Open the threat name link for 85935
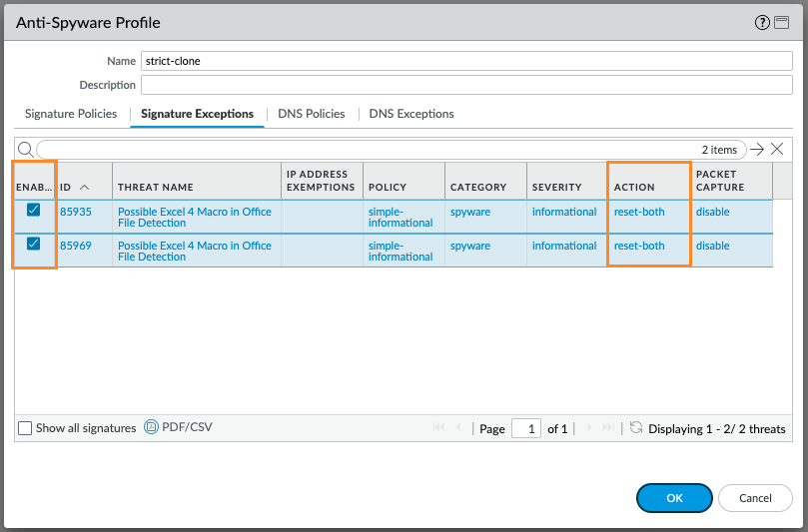The height and width of the screenshot is (532, 808). pyautogui.click(x=195, y=217)
